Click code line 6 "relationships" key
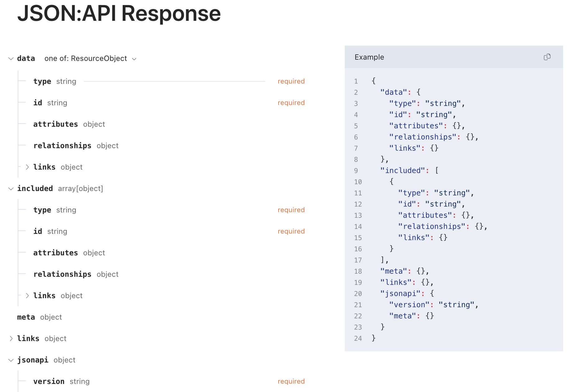The width and height of the screenshot is (569, 392). 423,137
